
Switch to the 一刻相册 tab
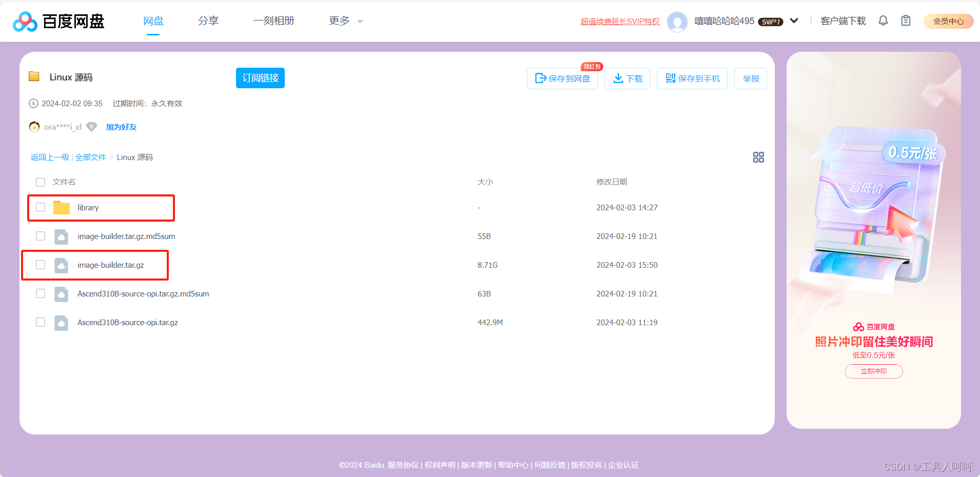click(x=274, y=21)
